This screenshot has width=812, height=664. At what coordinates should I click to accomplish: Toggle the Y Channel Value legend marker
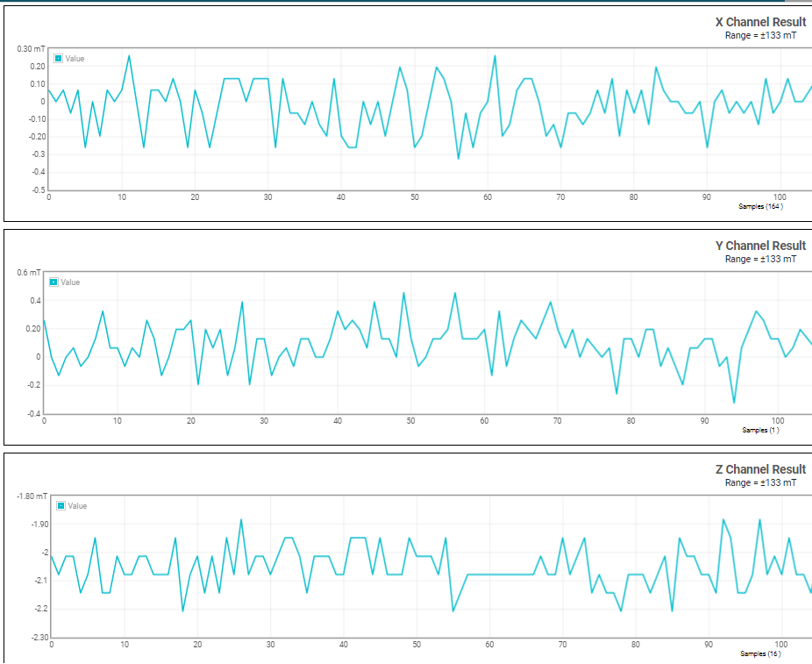click(53, 282)
